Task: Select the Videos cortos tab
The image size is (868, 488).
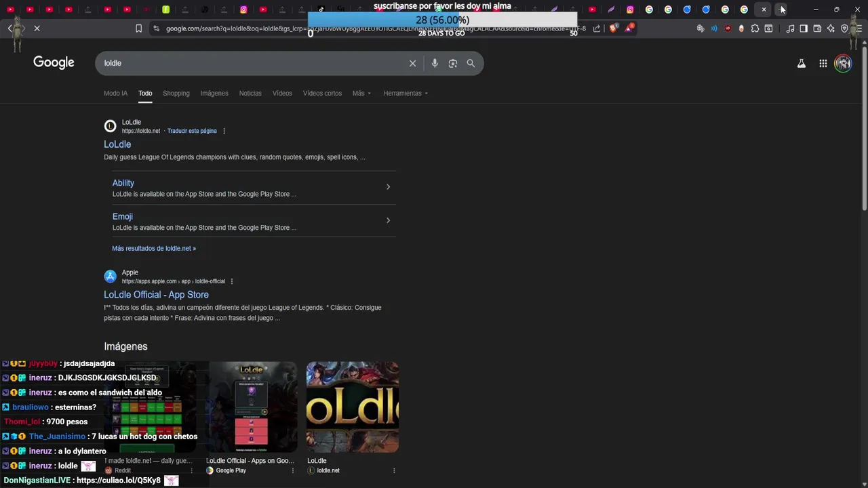Action: coord(322,93)
